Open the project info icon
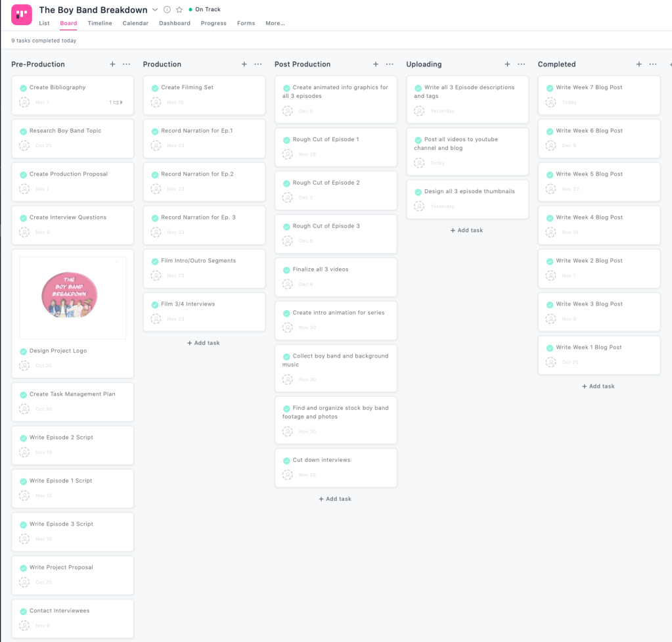 click(x=167, y=10)
